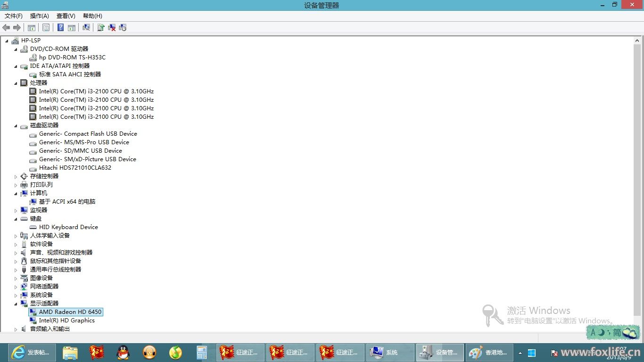Click the Uninstall device red X icon
Image resolution: width=644 pixels, height=362 pixels.
coord(112,27)
